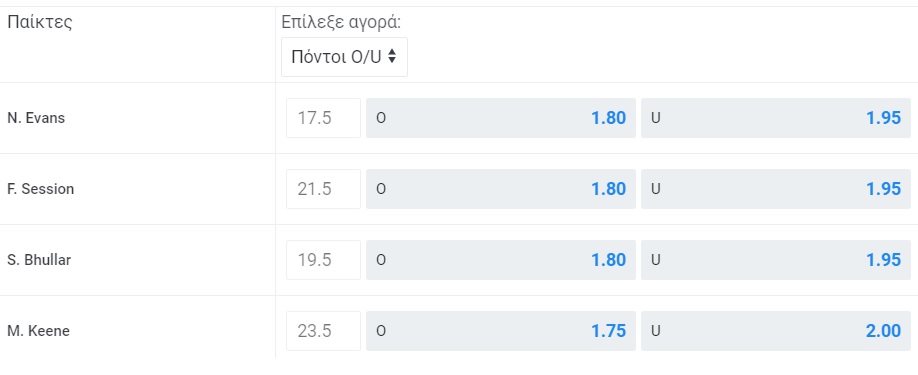Select Over 1.80 for F. Session
The image size is (918, 375).
click(501, 189)
